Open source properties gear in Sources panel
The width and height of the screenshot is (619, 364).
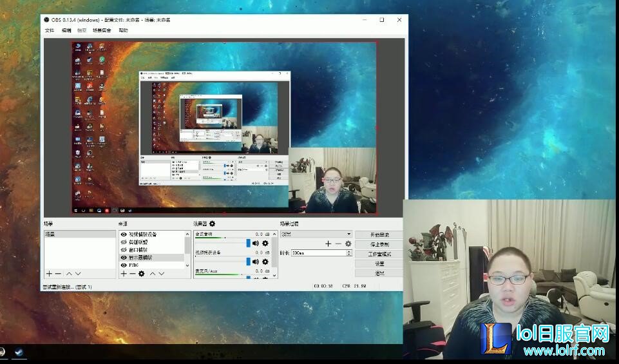141,274
